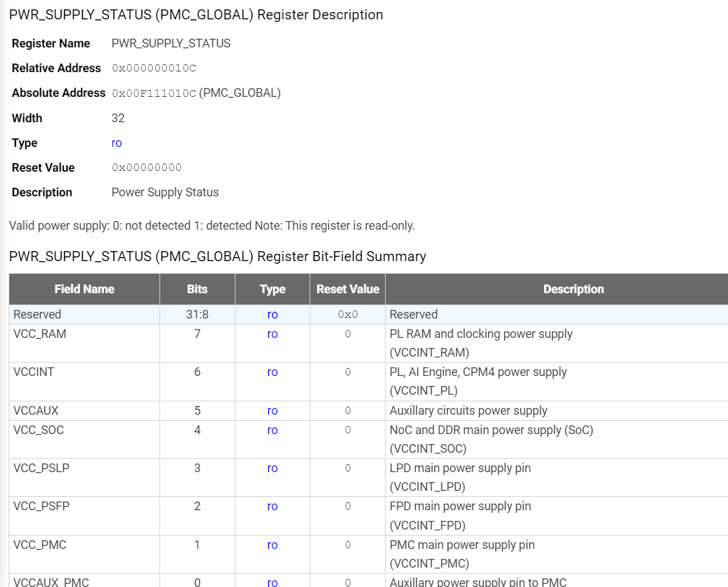Click the Register Description heading
Viewport: 728px width, 587px height.
pos(196,15)
